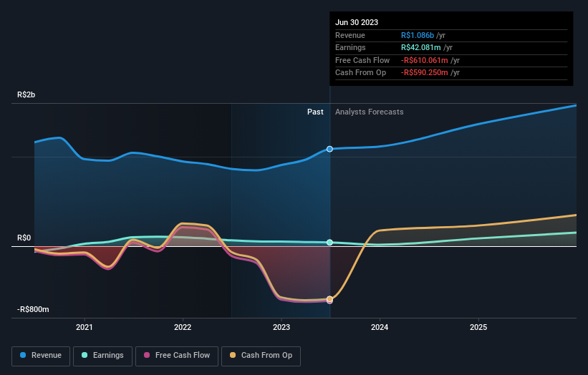Image resolution: width=588 pixels, height=375 pixels.
Task: Select the 2021 x-axis label
Action: click(85, 327)
